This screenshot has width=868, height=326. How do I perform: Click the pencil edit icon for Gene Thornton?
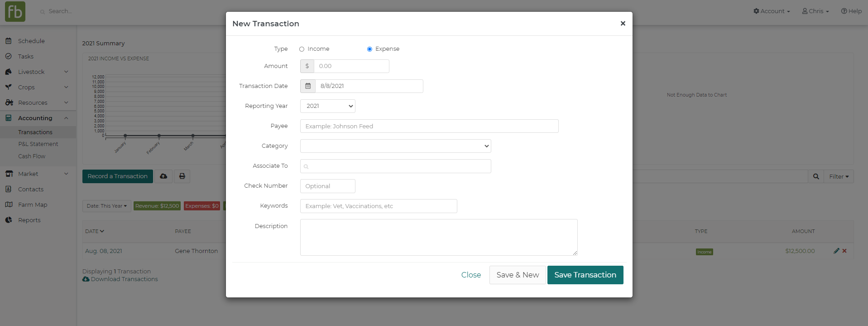836,251
